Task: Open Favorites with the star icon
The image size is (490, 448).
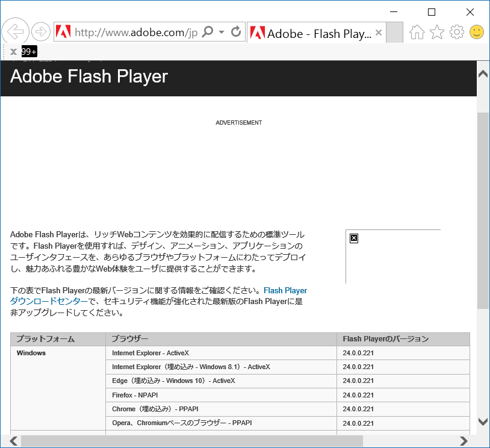Action: click(x=437, y=32)
